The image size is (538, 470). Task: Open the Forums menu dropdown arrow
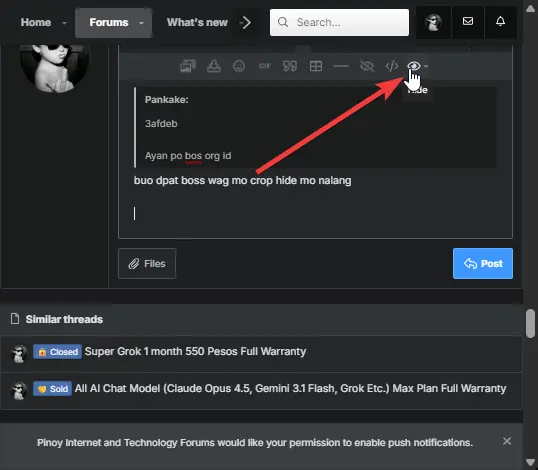[141, 23]
